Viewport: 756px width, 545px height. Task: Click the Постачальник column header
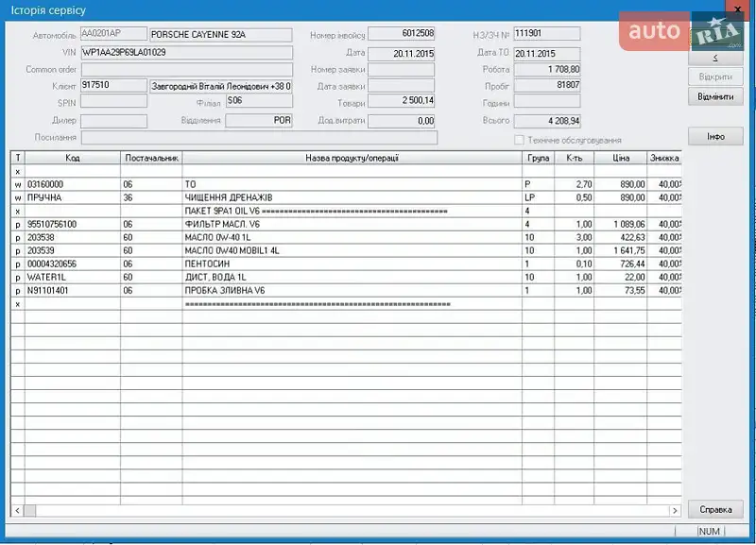[x=150, y=158]
